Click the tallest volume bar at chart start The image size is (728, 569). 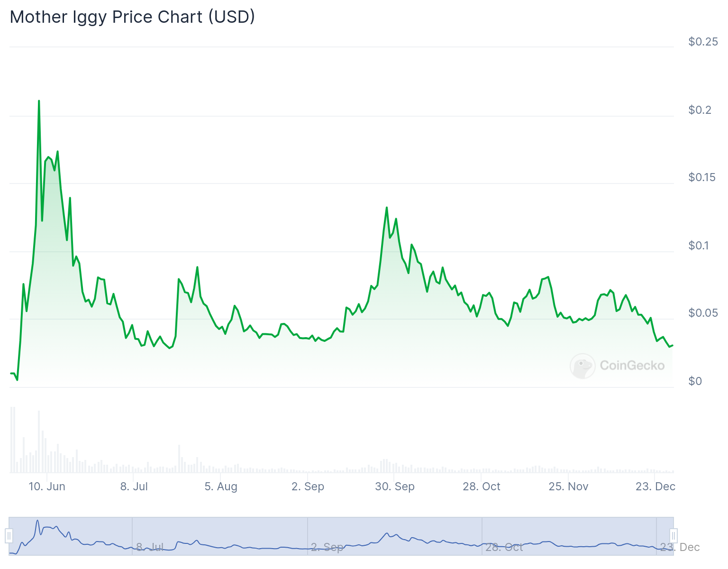click(x=11, y=440)
